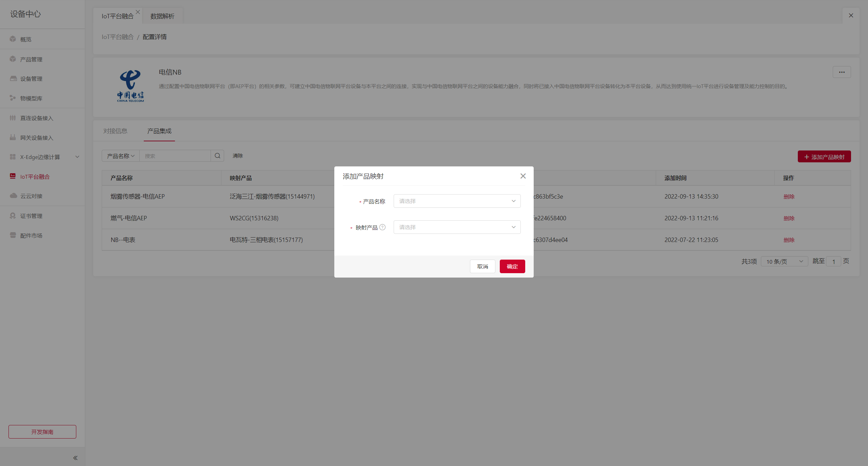
Task: Open the 映射产品 dropdown in dialog
Action: coord(457,227)
